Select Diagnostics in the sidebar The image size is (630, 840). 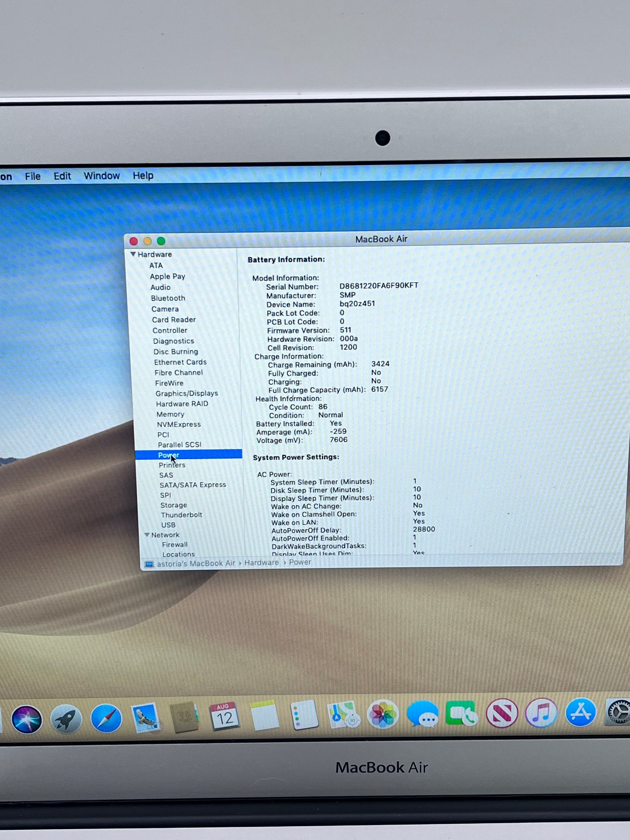click(x=174, y=341)
